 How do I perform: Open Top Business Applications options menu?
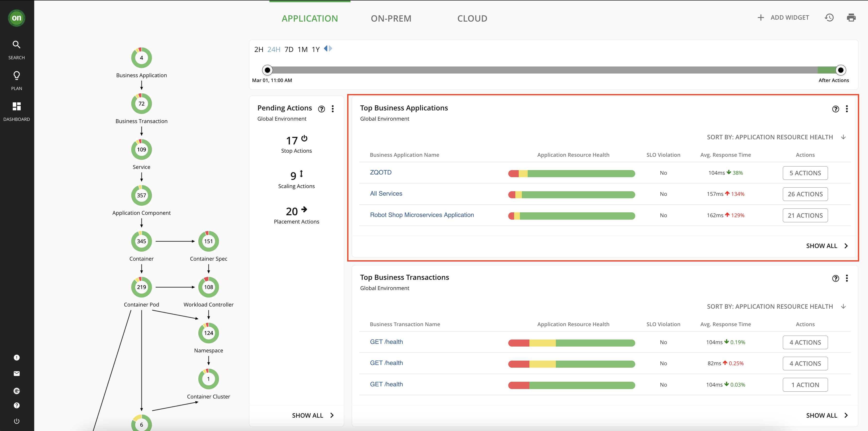pos(847,109)
